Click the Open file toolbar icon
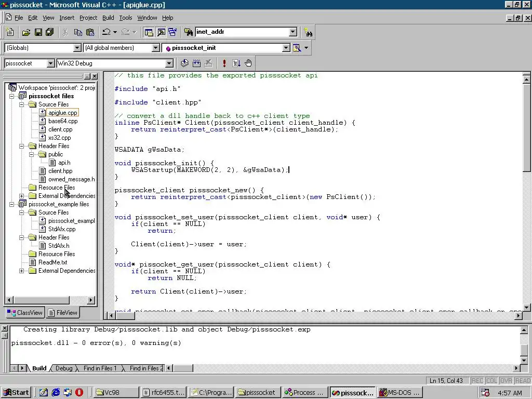Screen dimensions: 532x399 click(26, 32)
